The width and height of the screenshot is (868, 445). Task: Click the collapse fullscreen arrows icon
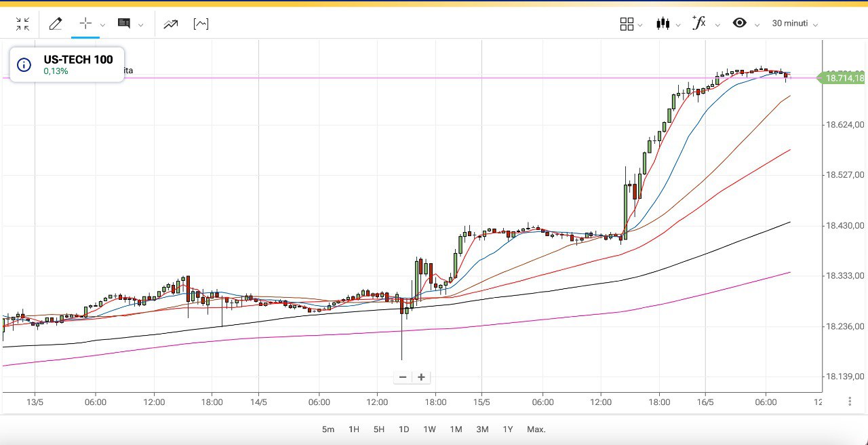tap(22, 24)
